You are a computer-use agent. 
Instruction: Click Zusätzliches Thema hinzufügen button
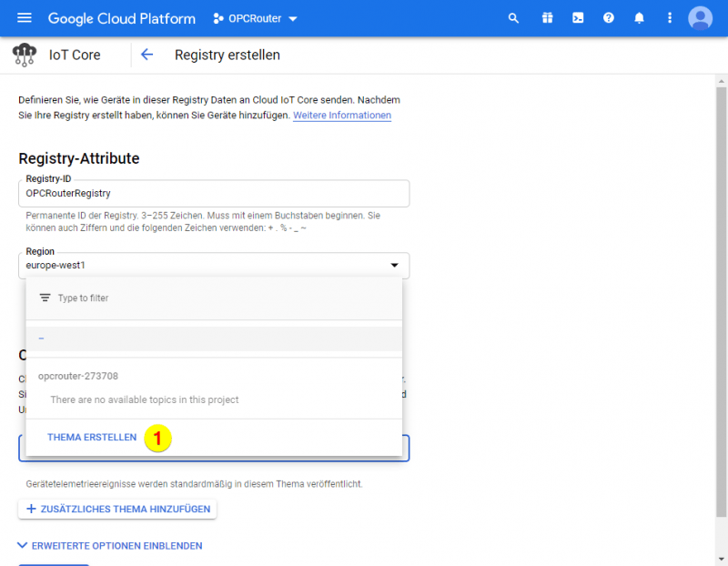[x=117, y=509]
